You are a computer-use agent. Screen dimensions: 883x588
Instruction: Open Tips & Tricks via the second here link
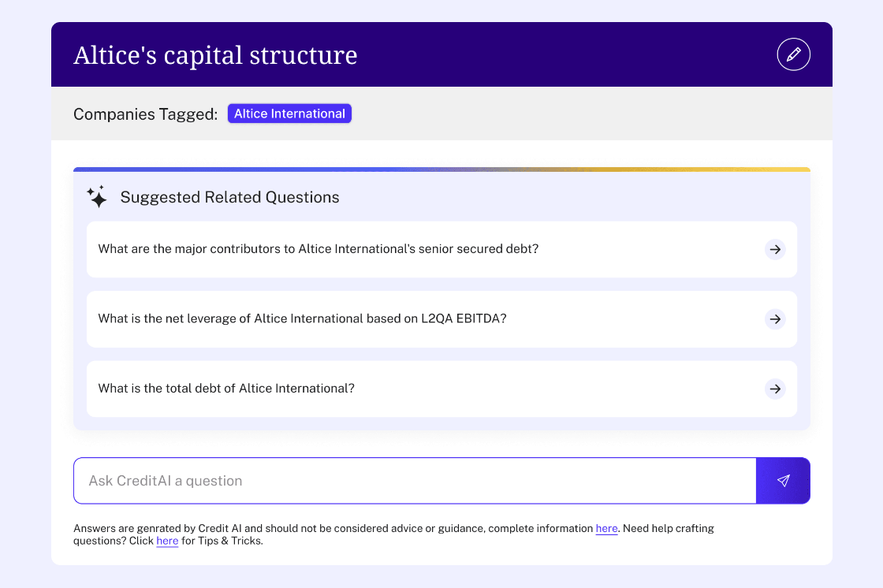pos(167,541)
